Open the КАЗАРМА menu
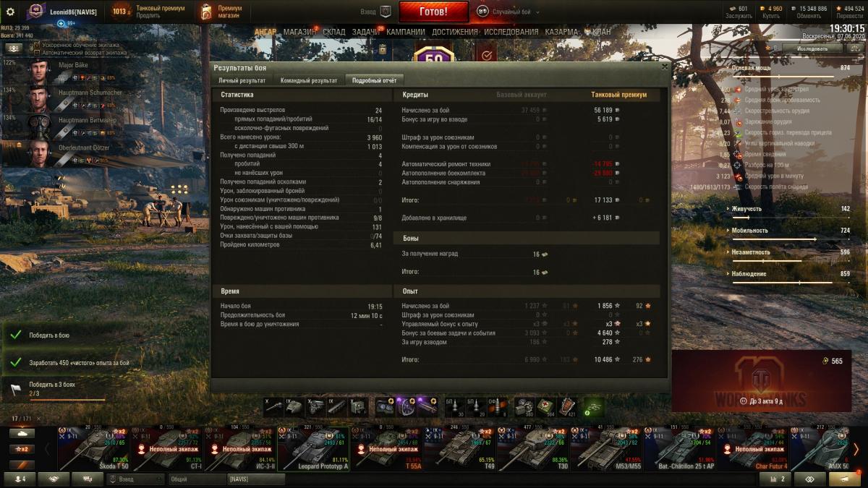The width and height of the screenshot is (868, 488). coord(561,32)
